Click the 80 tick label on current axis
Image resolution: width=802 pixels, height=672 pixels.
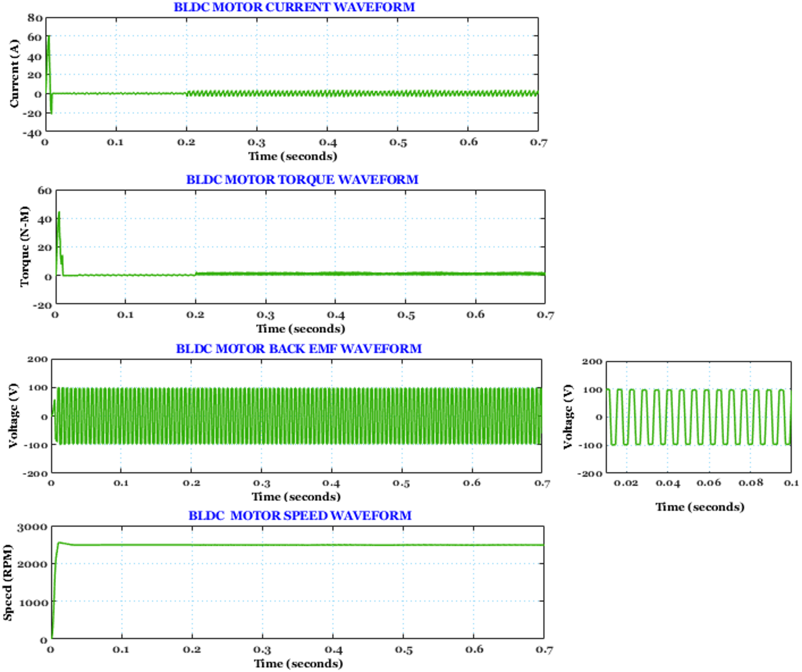click(x=35, y=18)
